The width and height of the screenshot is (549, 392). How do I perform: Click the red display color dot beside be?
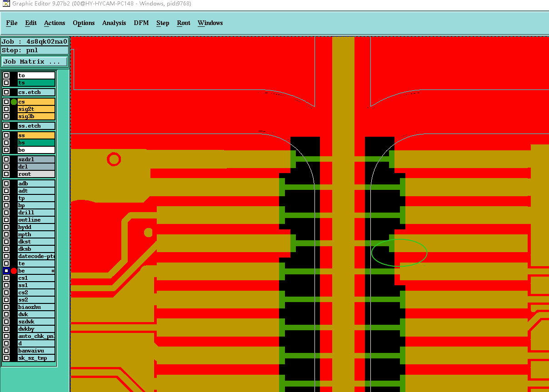[x=14, y=271]
